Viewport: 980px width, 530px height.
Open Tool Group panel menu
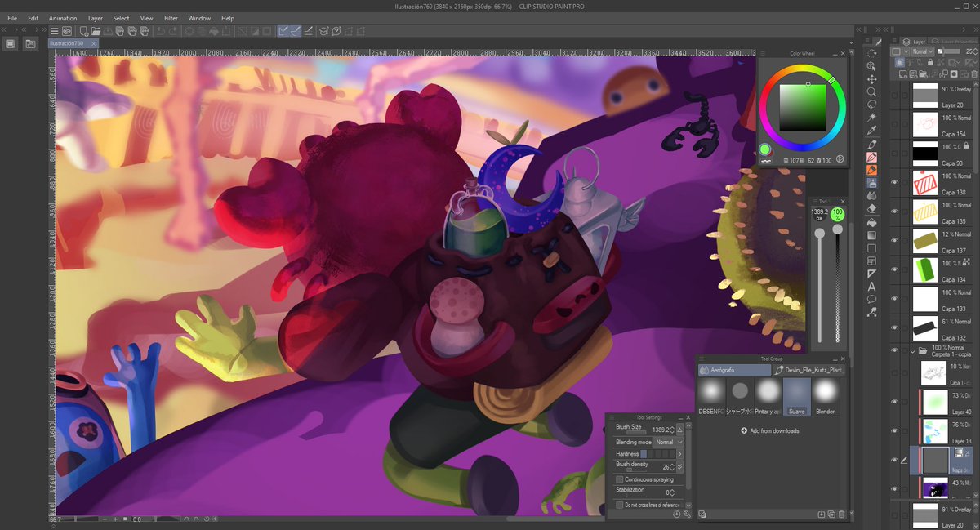pos(701,358)
